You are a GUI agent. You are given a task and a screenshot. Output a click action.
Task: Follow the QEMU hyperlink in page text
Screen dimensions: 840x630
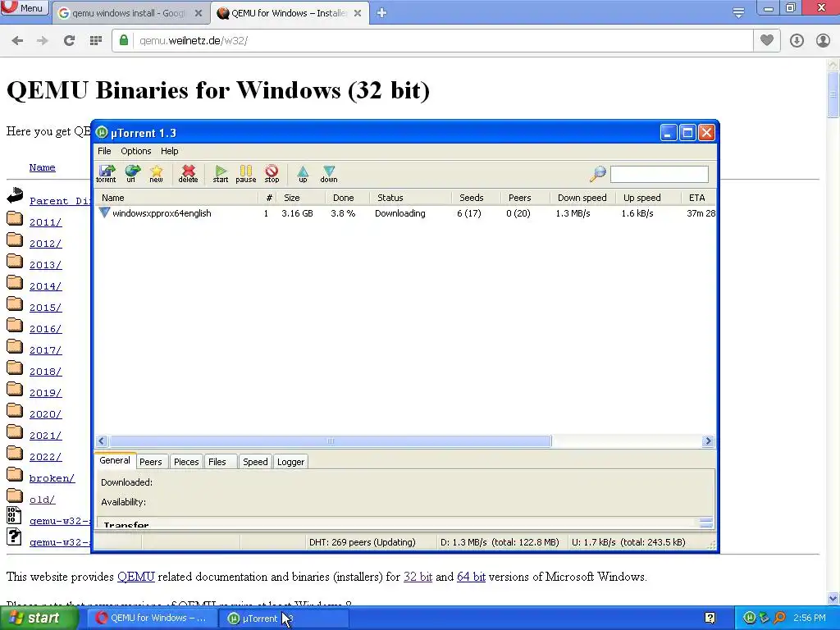coord(136,577)
